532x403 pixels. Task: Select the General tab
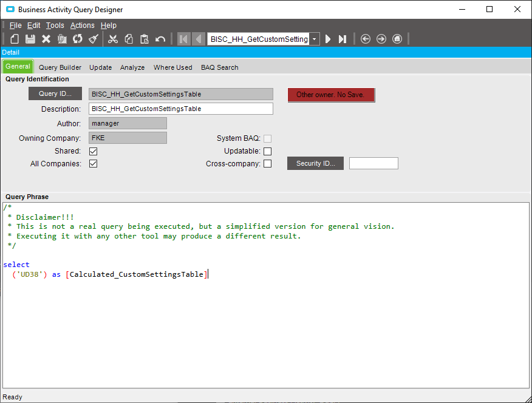click(18, 66)
